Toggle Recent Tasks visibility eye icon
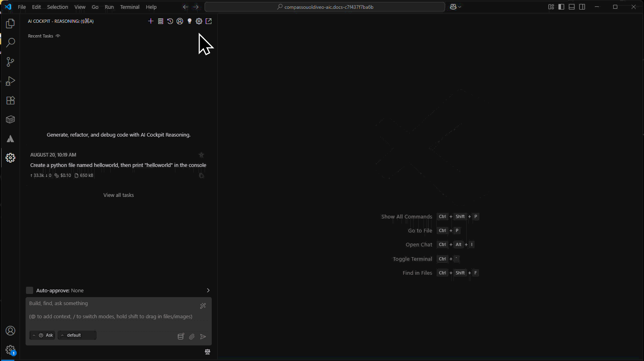 click(x=58, y=36)
